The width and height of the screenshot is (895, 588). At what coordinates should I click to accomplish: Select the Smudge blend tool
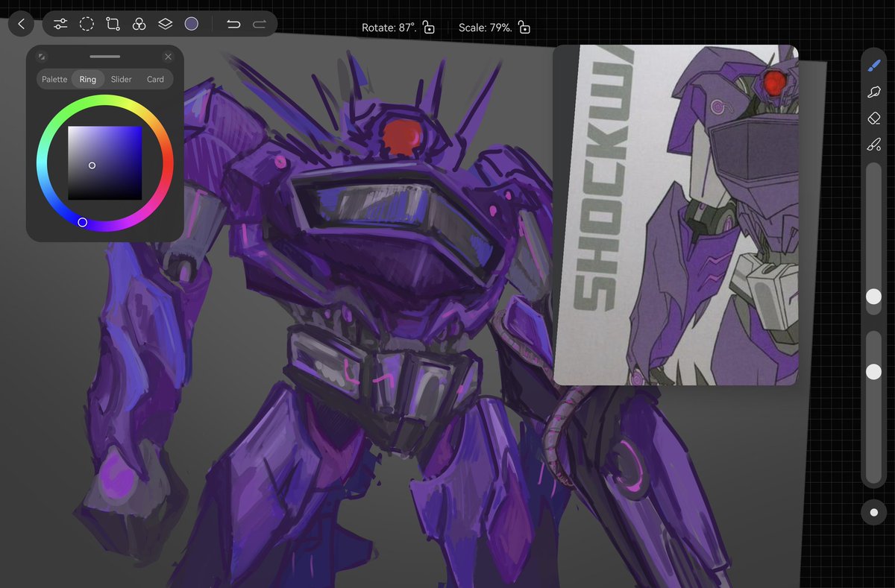[x=874, y=92]
